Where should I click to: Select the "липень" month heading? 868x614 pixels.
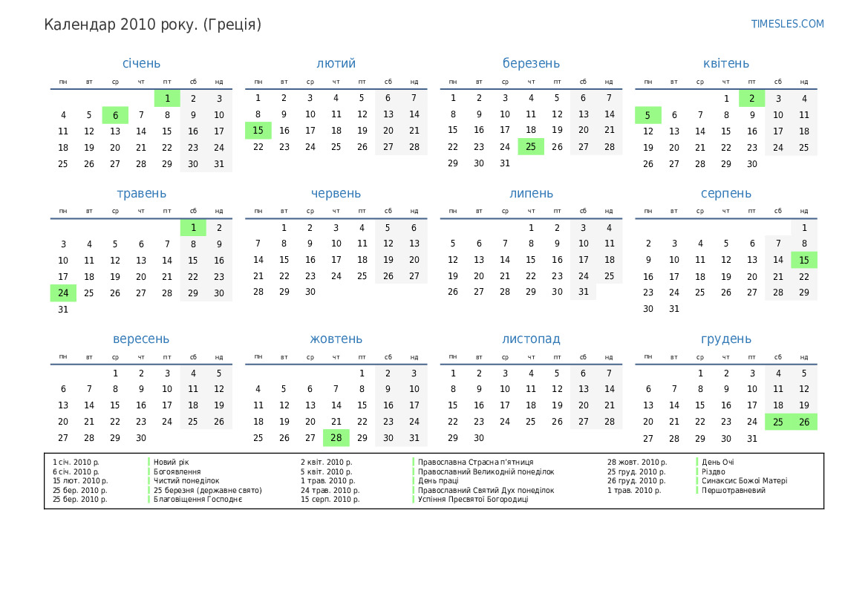point(531,193)
